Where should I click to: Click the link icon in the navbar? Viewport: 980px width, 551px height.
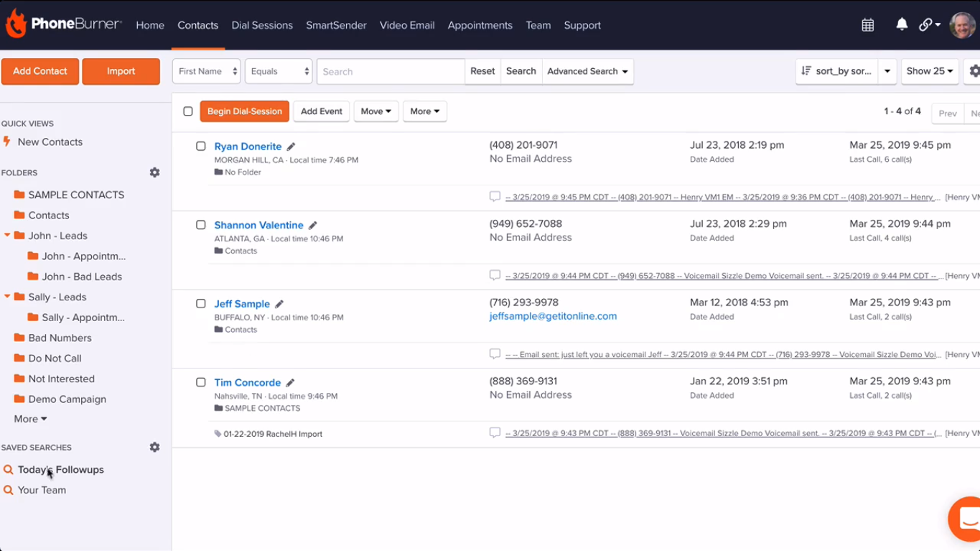[925, 24]
